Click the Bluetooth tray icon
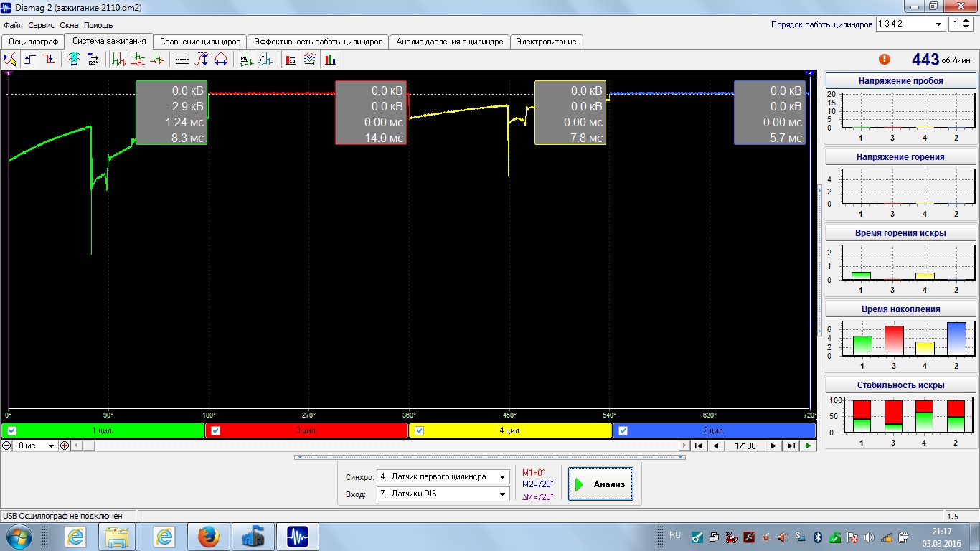Image resolution: width=980 pixels, height=551 pixels. click(x=819, y=537)
